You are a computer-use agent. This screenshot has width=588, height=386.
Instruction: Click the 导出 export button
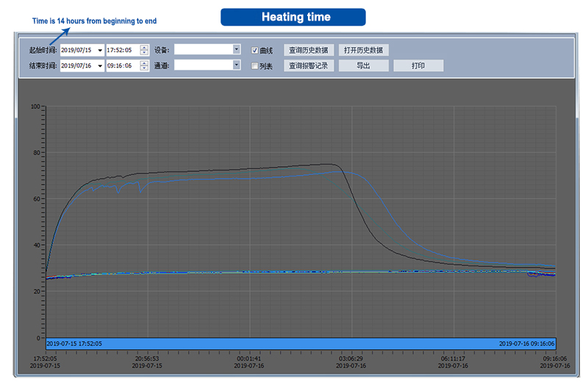click(x=363, y=65)
